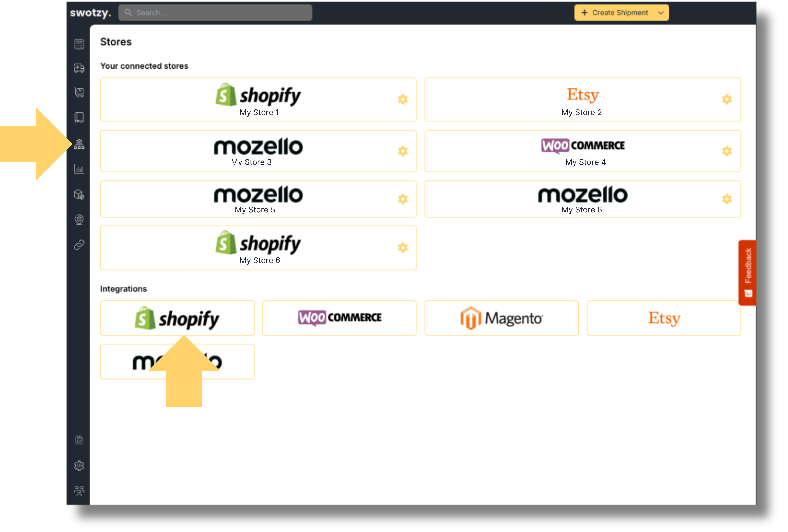Choose the Magento integration card
The image size is (788, 532).
point(501,318)
